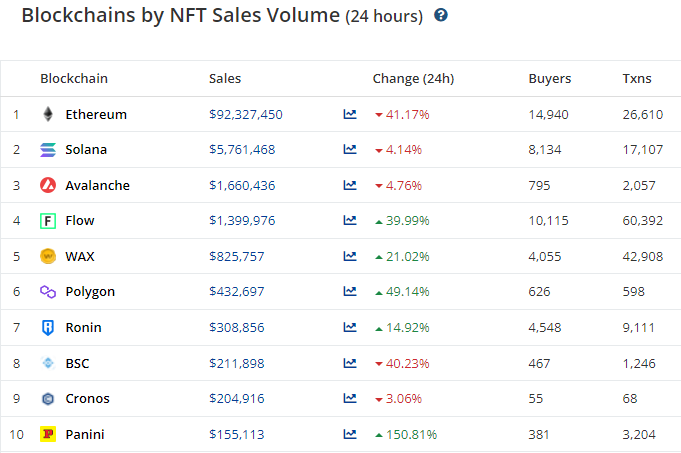Open the Ethereum sales chart icon
Screen dimensions: 681x453
pyautogui.click(x=350, y=114)
